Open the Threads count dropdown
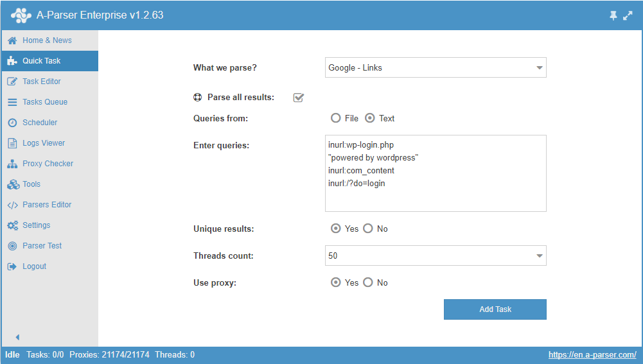The image size is (643, 364). 436,256
